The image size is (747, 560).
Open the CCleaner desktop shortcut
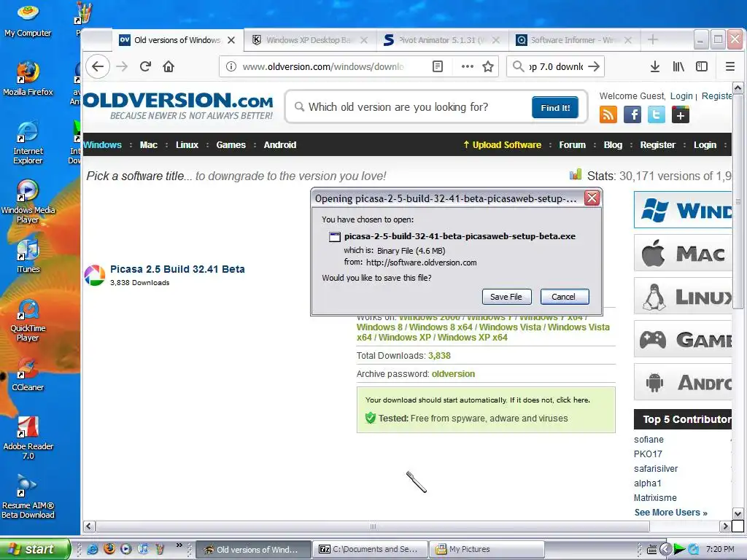pos(28,375)
